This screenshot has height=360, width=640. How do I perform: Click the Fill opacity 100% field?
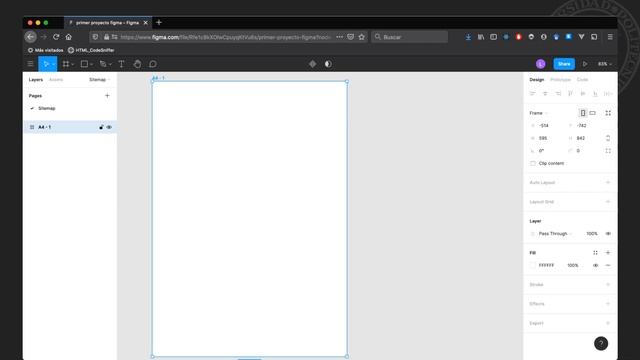coord(573,265)
